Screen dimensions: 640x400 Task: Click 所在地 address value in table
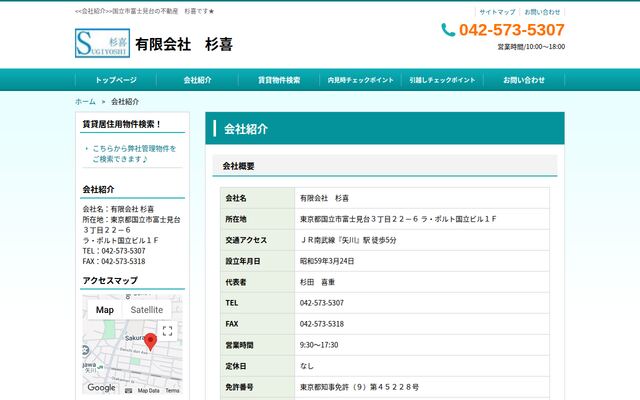pos(398,219)
